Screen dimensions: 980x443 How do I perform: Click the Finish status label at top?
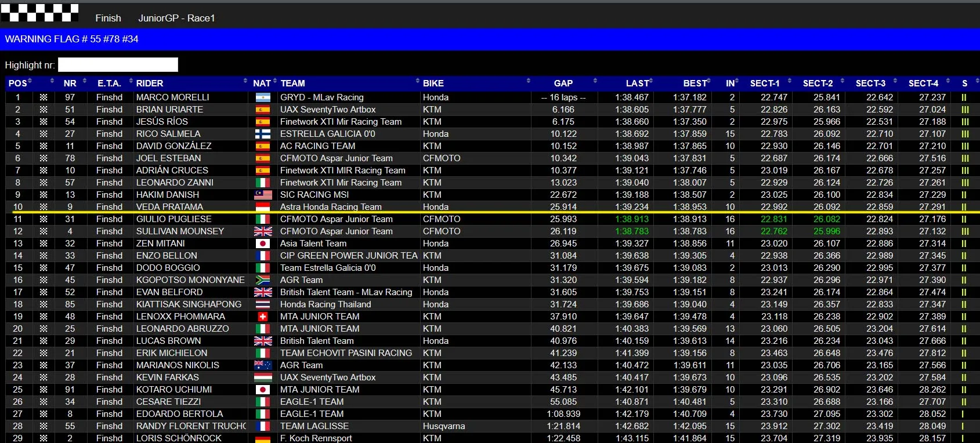point(108,18)
